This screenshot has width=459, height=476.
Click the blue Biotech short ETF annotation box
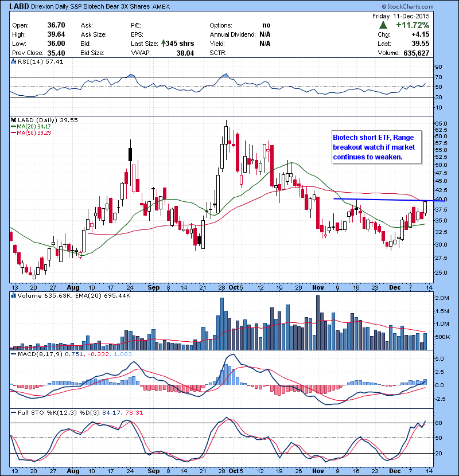tap(377, 147)
